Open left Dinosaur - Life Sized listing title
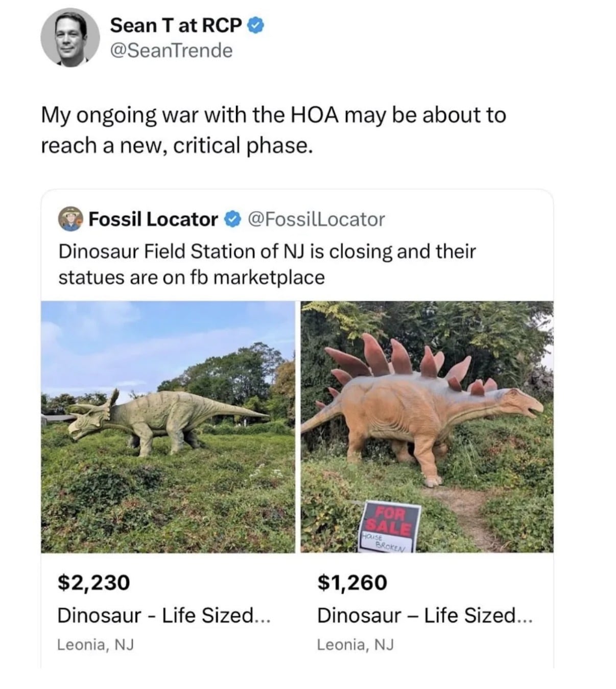This screenshot has height=689, width=616. pyautogui.click(x=163, y=615)
